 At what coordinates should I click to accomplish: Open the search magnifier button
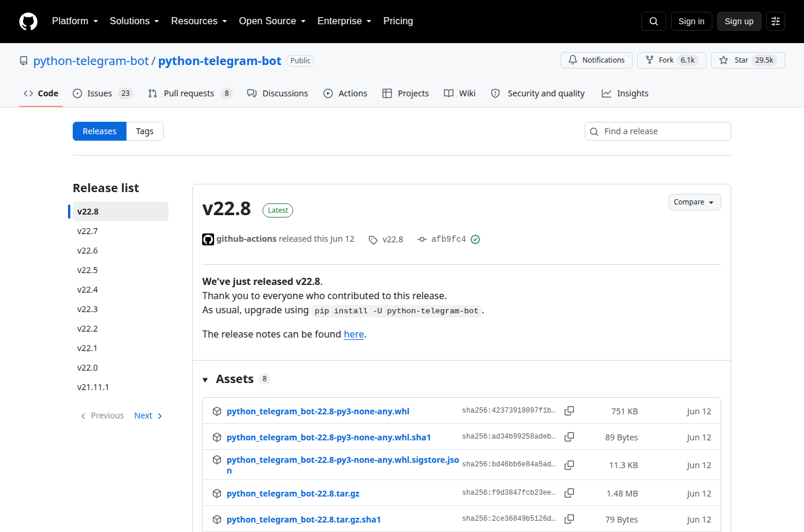(654, 21)
